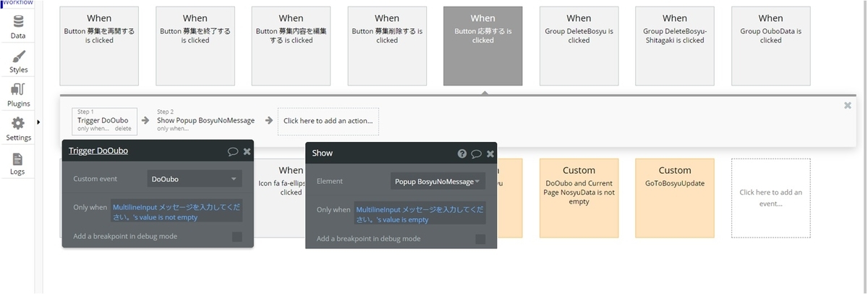Click the delete link in Step 1

coord(123,128)
